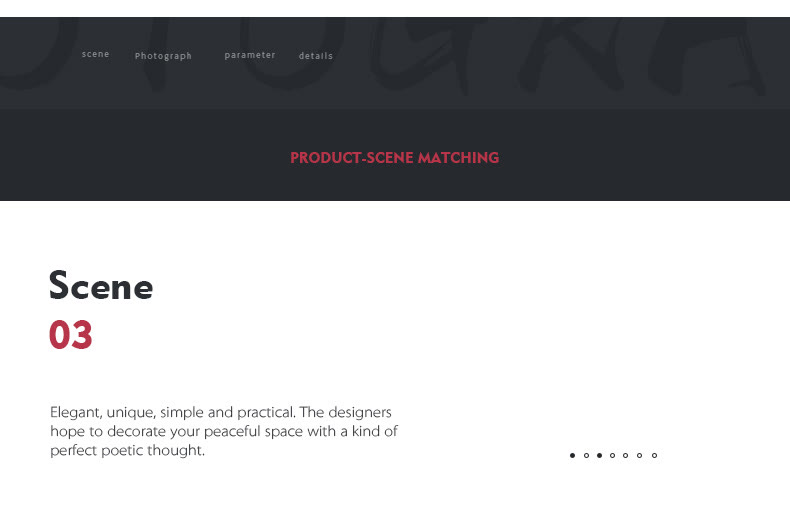Click the 'hope to decorate' text line

[x=224, y=431]
